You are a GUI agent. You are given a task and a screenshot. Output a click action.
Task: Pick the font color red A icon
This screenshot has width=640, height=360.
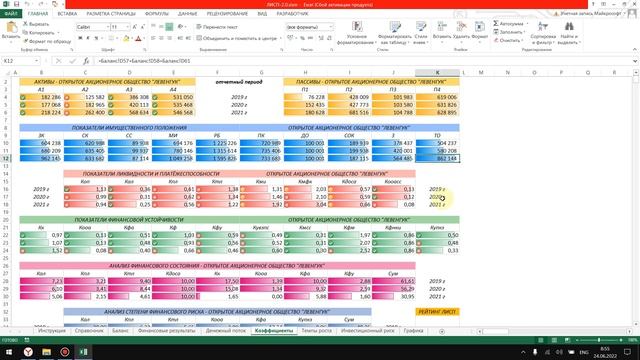[x=138, y=38]
